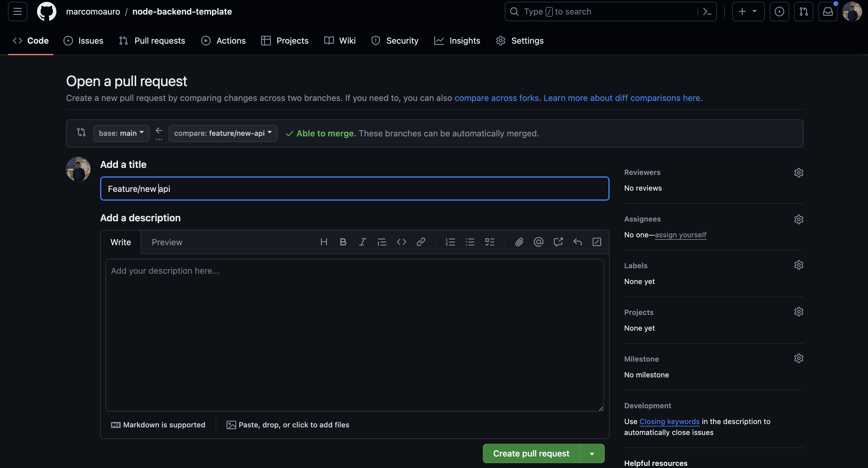Image resolution: width=868 pixels, height=468 pixels.
Task: Open the Actions tab in repository navigation
Action: (x=224, y=40)
